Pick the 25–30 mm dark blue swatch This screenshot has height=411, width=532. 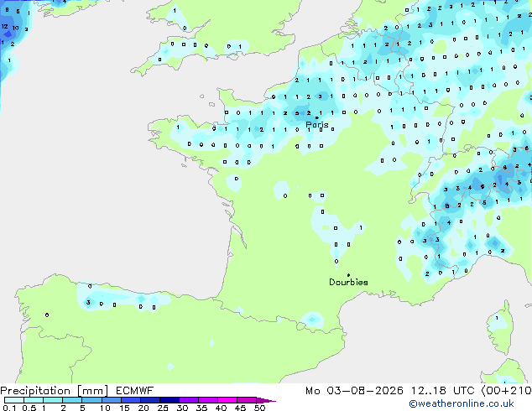(169, 400)
